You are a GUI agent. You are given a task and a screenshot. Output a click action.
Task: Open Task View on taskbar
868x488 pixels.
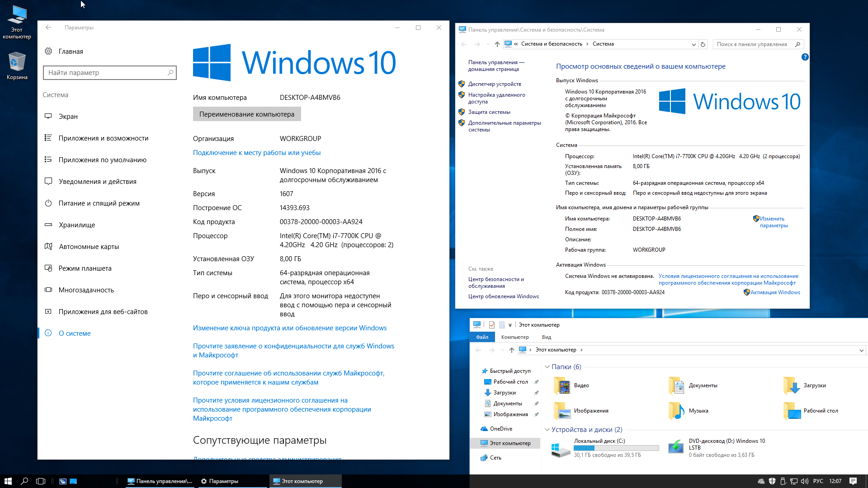click(41, 481)
